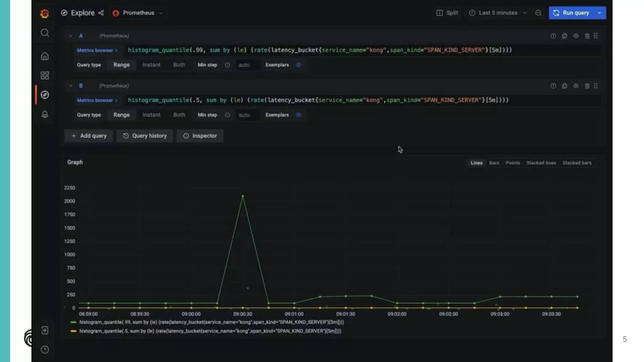Viewport: 644px width, 362px height.
Task: Hide query B with eye icon
Action: pyautogui.click(x=576, y=86)
